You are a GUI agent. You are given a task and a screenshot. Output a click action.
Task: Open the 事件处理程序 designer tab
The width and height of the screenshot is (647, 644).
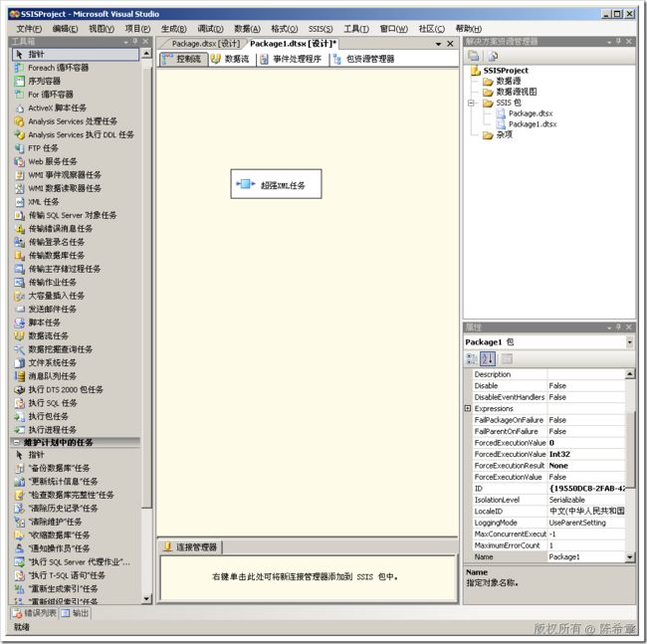coord(292,59)
